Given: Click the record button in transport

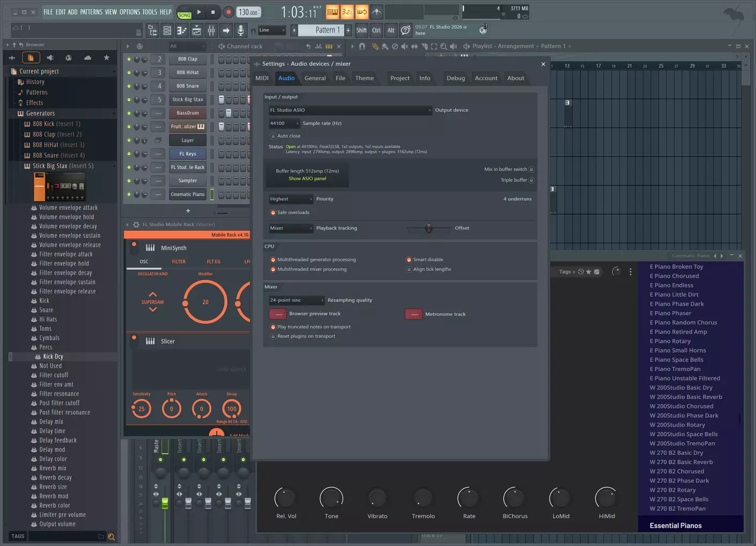Looking at the screenshot, I should [x=228, y=12].
